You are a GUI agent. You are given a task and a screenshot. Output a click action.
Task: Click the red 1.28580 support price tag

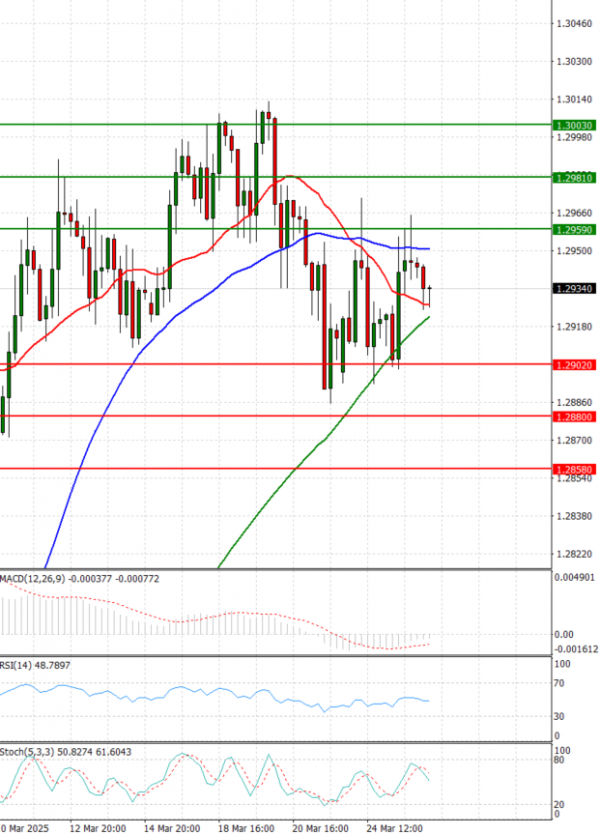(x=575, y=468)
